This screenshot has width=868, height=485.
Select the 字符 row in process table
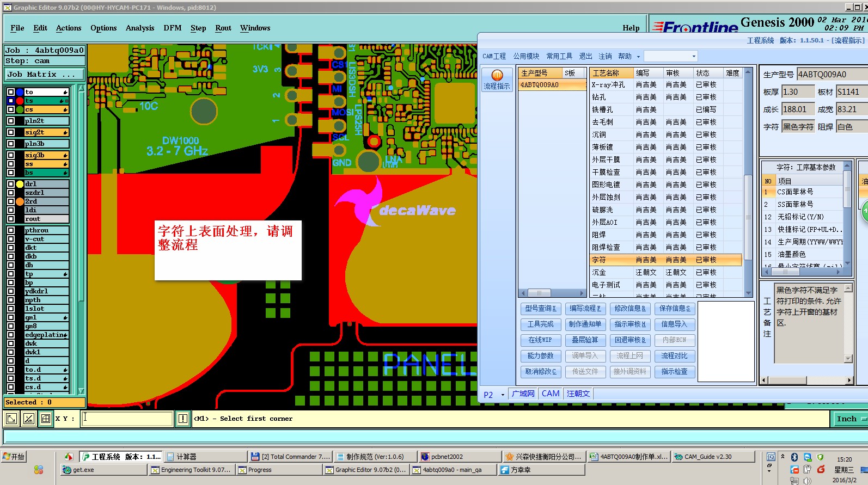[665, 260]
